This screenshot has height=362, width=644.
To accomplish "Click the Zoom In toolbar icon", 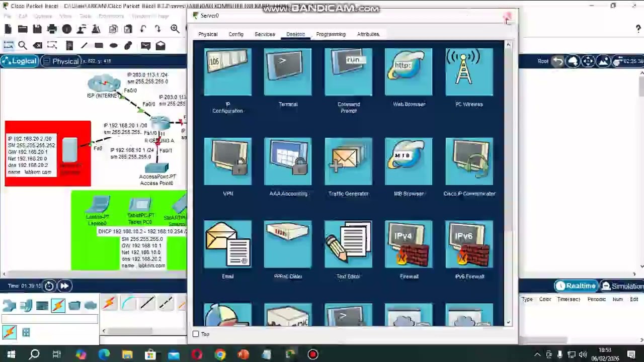I will (175, 29).
